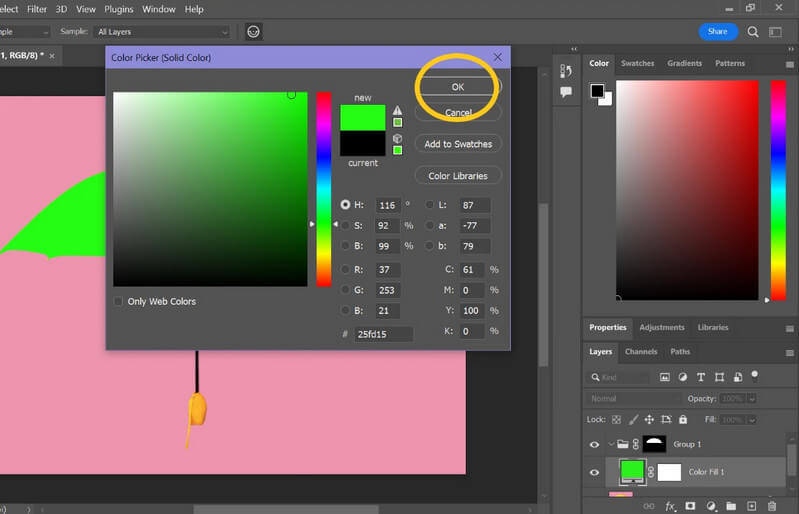This screenshot has height=514, width=799.
Task: Open the Sample All Layers dropdown
Action: pos(163,32)
